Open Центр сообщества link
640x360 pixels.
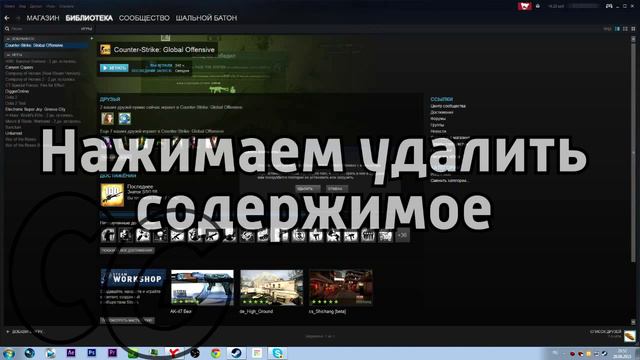(448, 106)
